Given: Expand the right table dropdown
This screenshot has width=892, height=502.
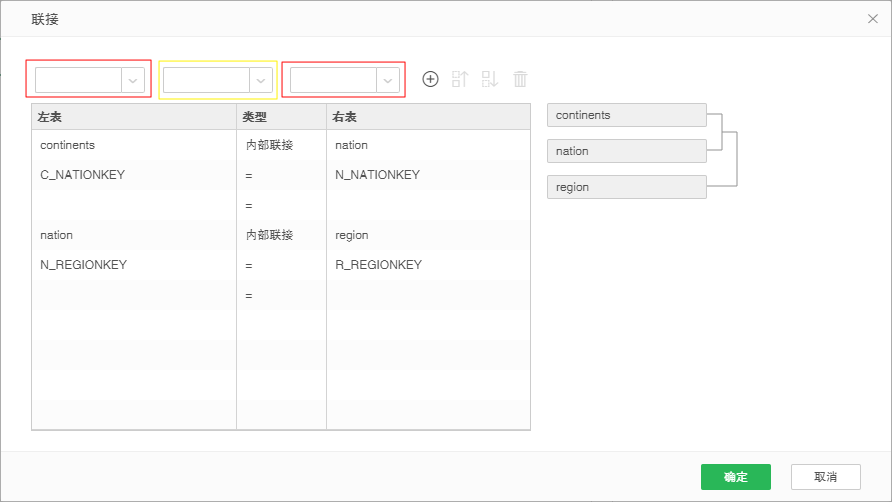Looking at the screenshot, I should coord(344,79).
